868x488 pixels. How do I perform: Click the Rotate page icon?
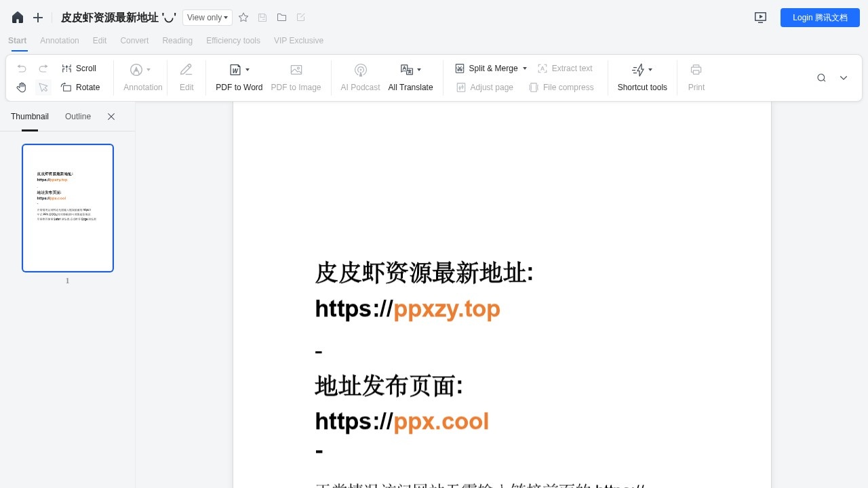point(66,87)
